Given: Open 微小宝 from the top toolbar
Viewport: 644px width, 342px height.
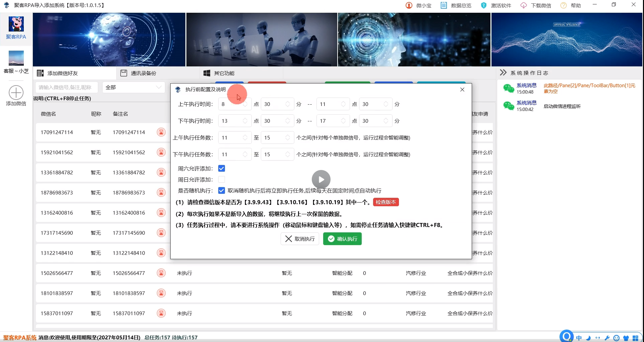Looking at the screenshot, I should 418,5.
